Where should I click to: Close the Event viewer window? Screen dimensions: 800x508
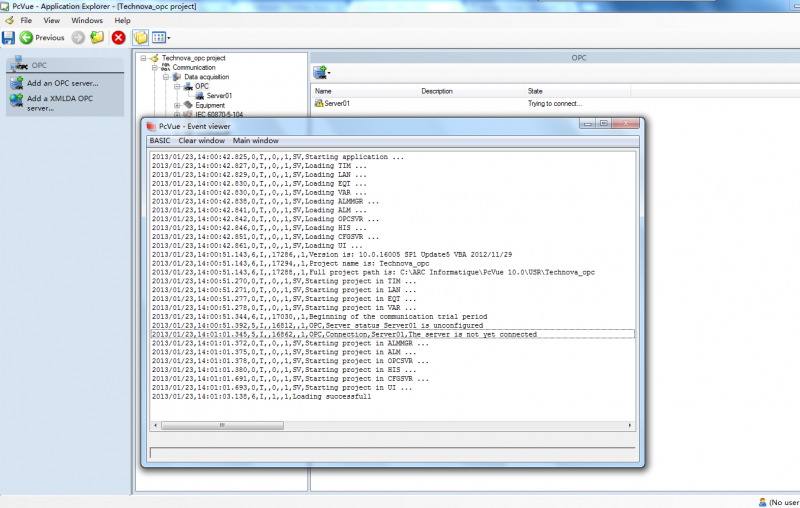tap(626, 123)
